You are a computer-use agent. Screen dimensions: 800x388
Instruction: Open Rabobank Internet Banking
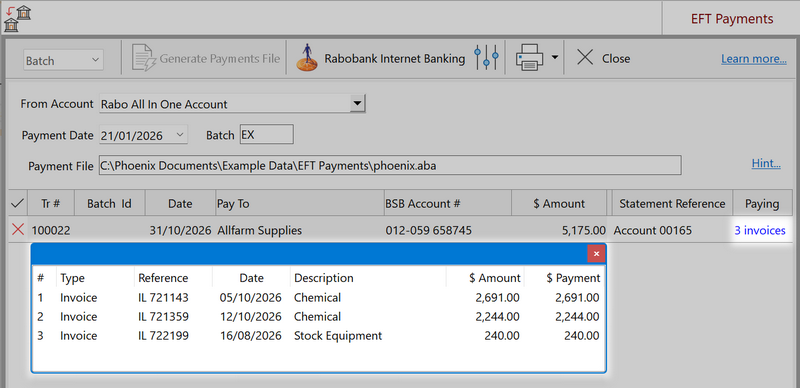381,59
